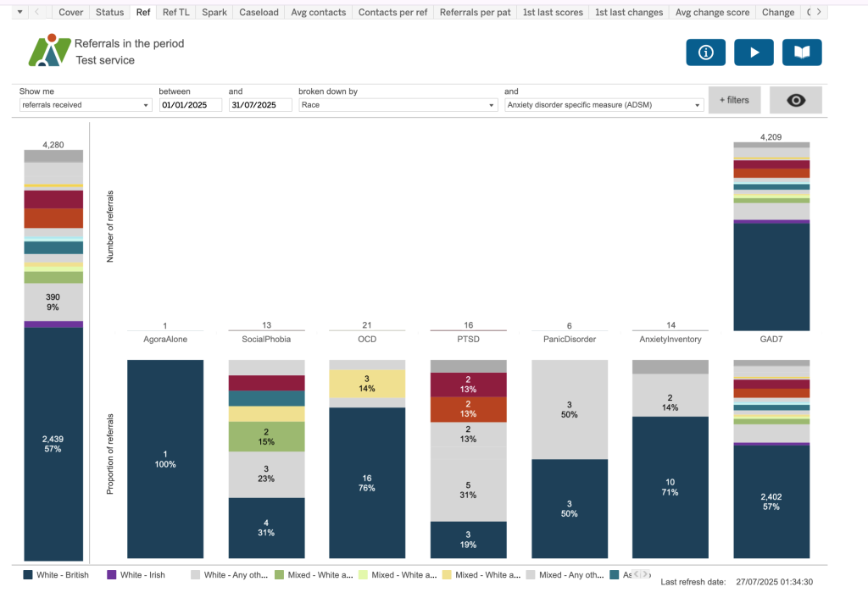The height and width of the screenshot is (598, 868).
Task: Click the information icon button
Action: coord(705,53)
